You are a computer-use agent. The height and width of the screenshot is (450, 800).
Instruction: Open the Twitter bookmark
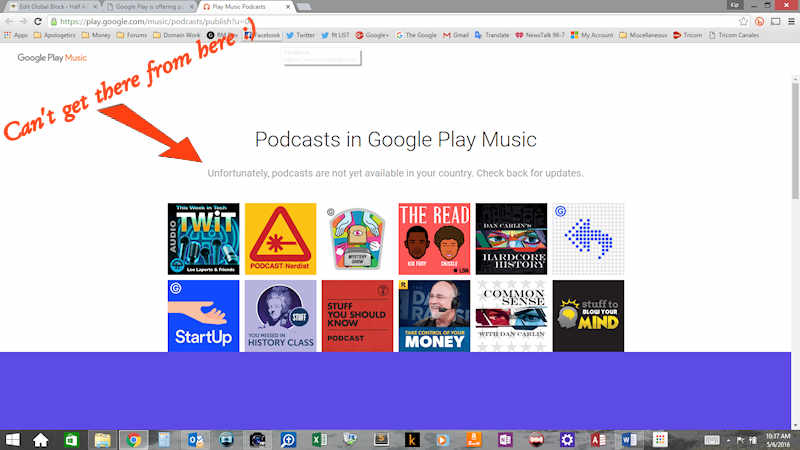click(x=300, y=35)
